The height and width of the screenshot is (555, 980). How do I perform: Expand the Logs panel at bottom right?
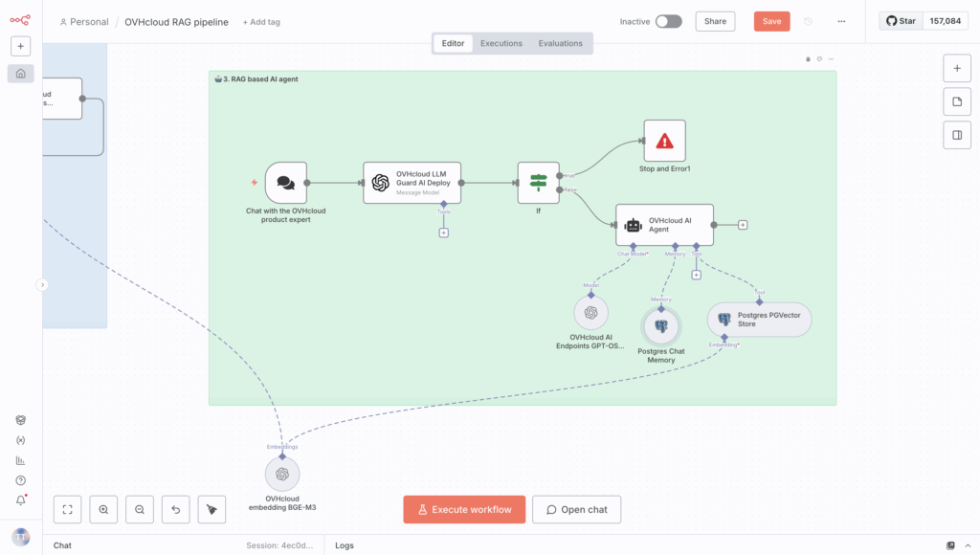click(968, 545)
